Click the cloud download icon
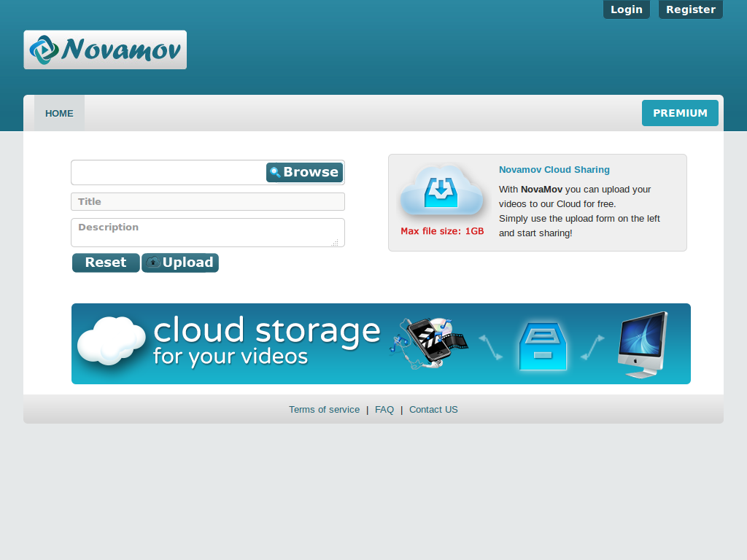The width and height of the screenshot is (747, 560). tap(441, 192)
